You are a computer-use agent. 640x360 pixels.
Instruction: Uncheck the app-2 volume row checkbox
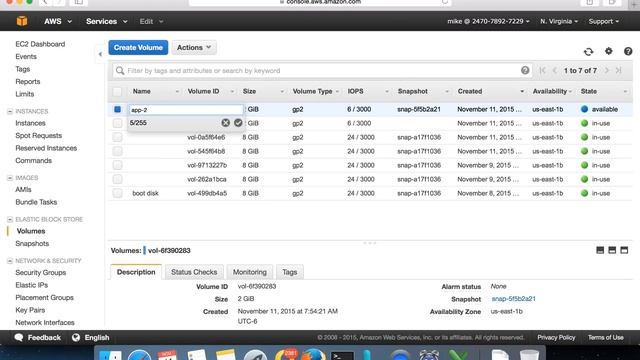pos(117,109)
